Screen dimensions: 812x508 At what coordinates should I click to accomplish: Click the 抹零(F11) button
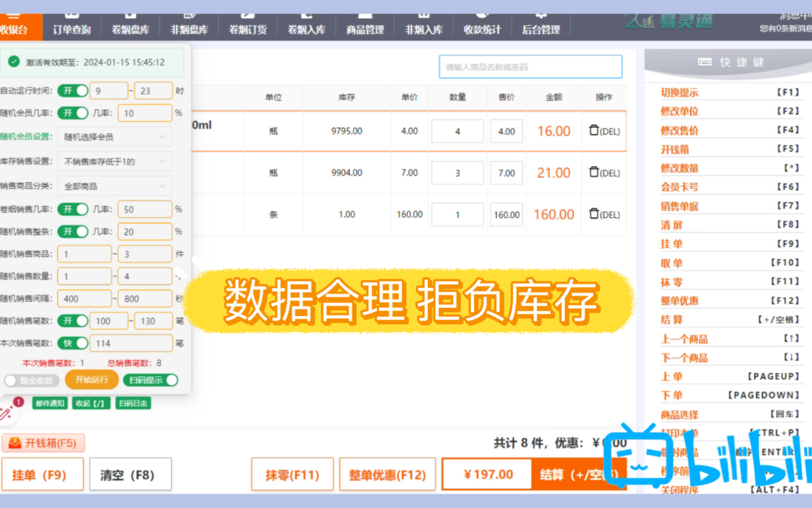coord(292,475)
